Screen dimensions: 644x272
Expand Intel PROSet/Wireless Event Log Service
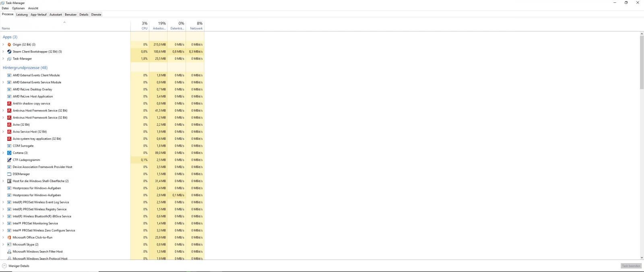3,202
